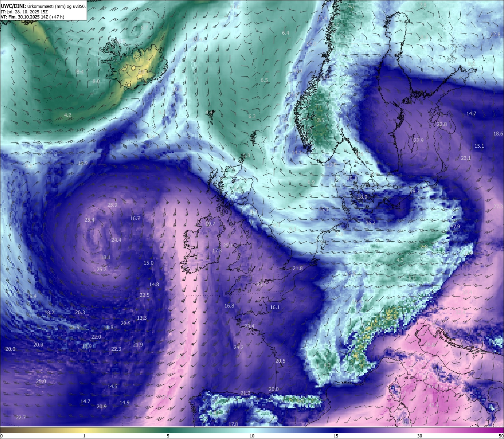The image size is (504, 439).
Task: Click the map value '16.8'
Action: [x=229, y=306]
